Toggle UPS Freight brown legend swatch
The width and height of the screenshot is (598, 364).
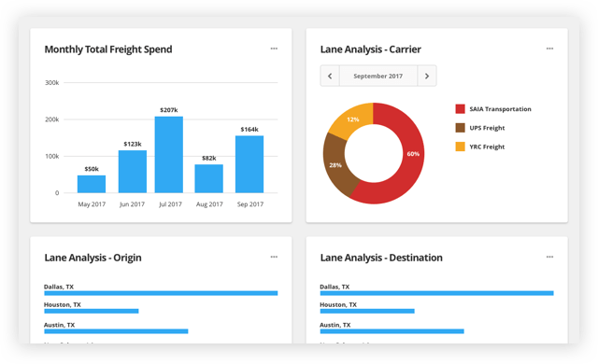[461, 128]
